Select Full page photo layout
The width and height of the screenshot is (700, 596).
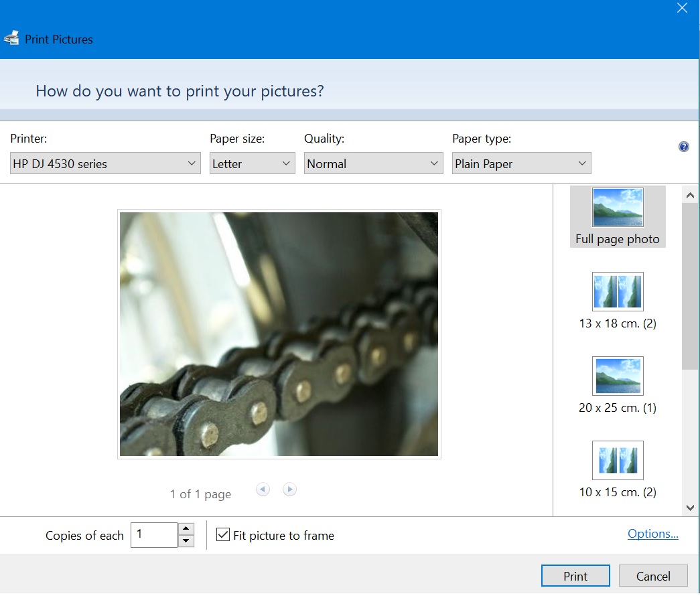pyautogui.click(x=618, y=218)
